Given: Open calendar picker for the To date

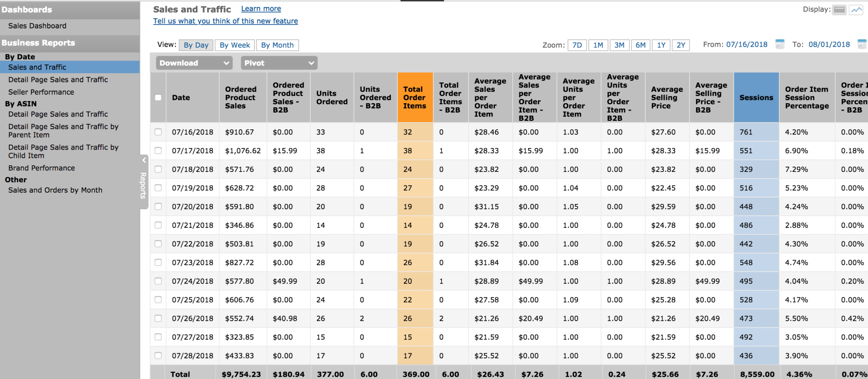Looking at the screenshot, I should [863, 44].
